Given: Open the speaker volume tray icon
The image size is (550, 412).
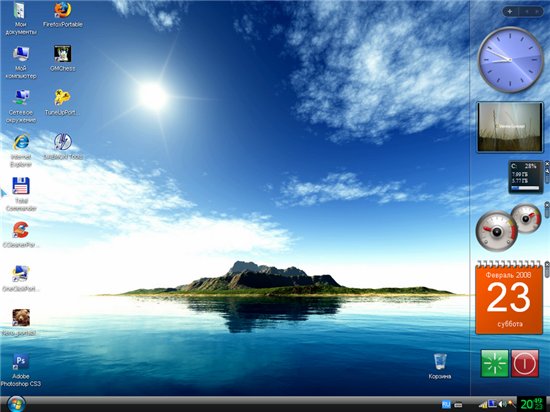Looking at the screenshot, I should coord(502,405).
